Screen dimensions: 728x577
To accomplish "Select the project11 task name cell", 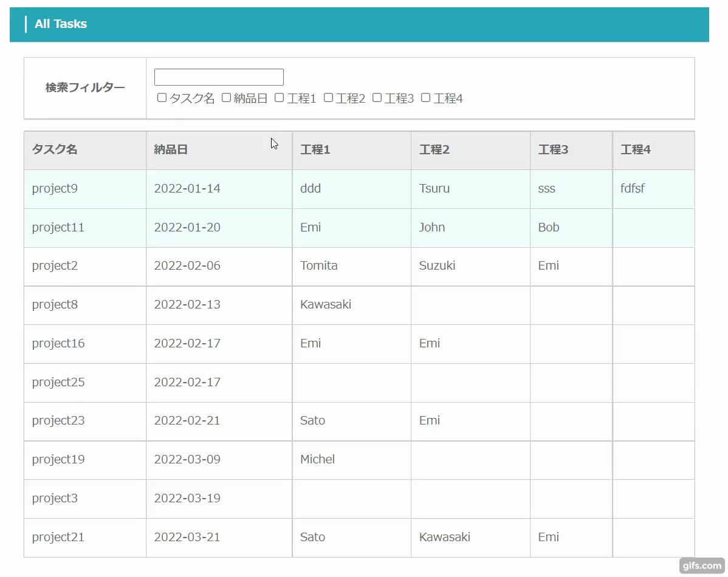I will pyautogui.click(x=85, y=228).
